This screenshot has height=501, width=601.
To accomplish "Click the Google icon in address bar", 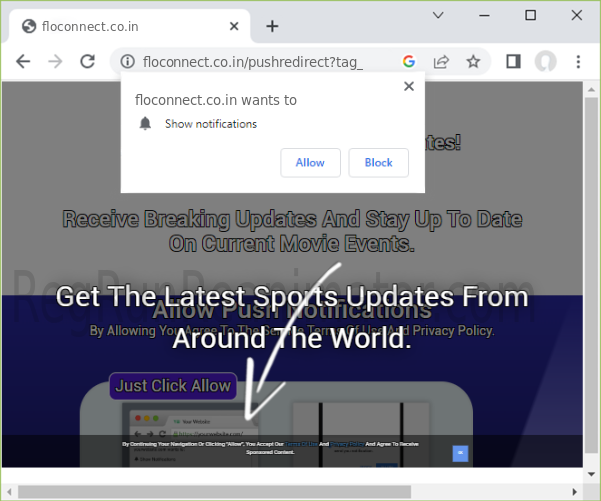I will pyautogui.click(x=408, y=62).
